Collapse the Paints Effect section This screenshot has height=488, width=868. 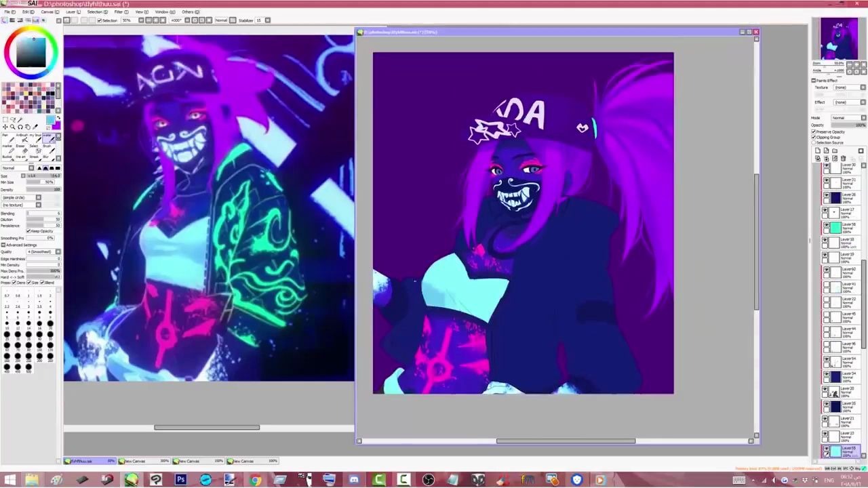tap(813, 81)
